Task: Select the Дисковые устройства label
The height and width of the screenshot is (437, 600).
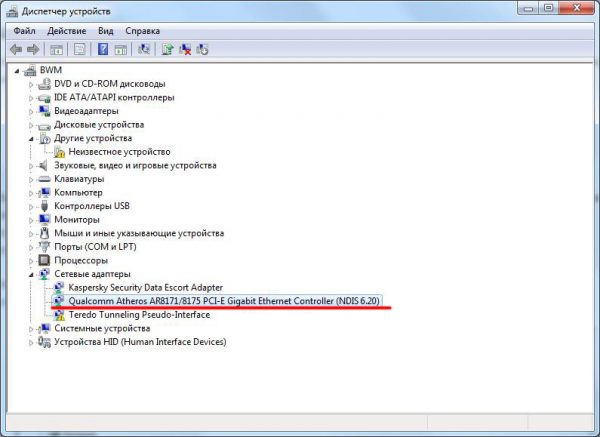Action: pyautogui.click(x=99, y=125)
